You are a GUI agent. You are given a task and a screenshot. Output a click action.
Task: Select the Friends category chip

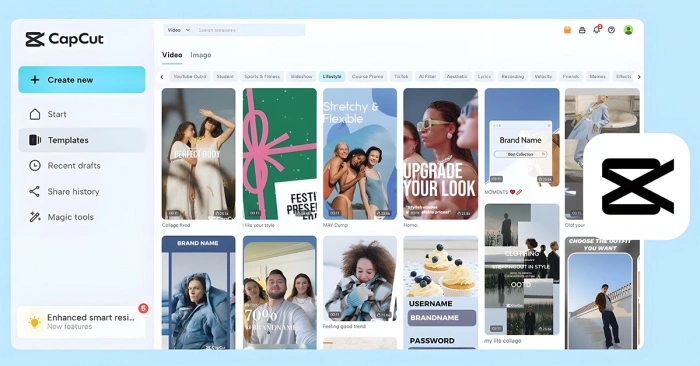click(x=571, y=77)
